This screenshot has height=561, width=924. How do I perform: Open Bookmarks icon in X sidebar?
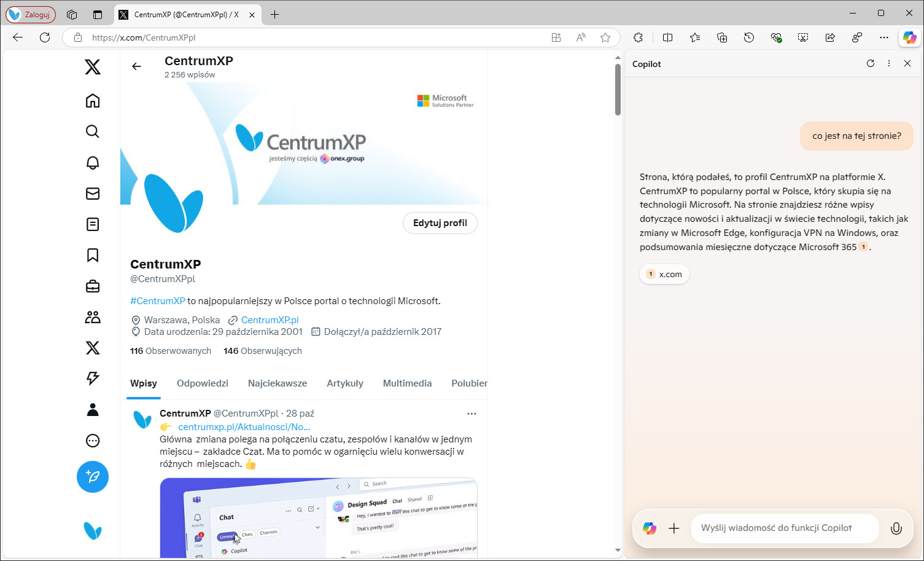[93, 255]
